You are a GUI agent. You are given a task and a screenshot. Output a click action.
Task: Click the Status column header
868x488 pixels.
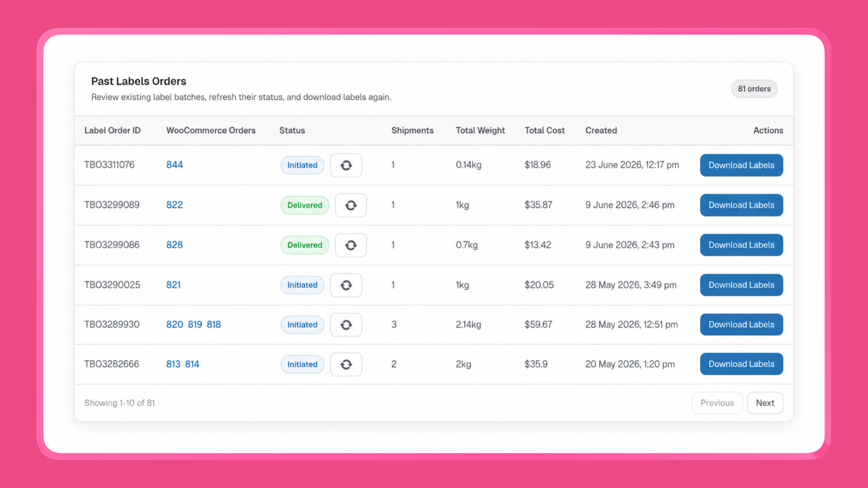pyautogui.click(x=292, y=131)
